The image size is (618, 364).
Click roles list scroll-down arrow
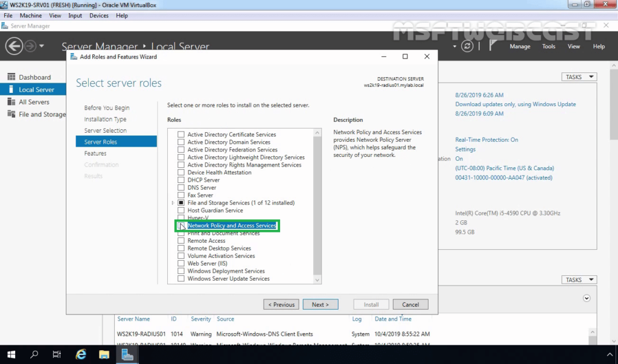pyautogui.click(x=317, y=280)
